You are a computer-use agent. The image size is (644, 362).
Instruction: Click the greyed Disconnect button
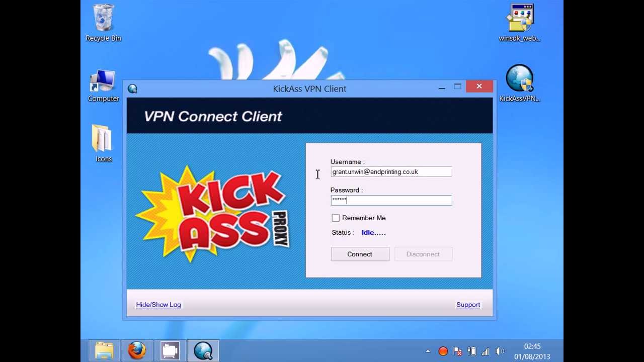click(x=423, y=254)
